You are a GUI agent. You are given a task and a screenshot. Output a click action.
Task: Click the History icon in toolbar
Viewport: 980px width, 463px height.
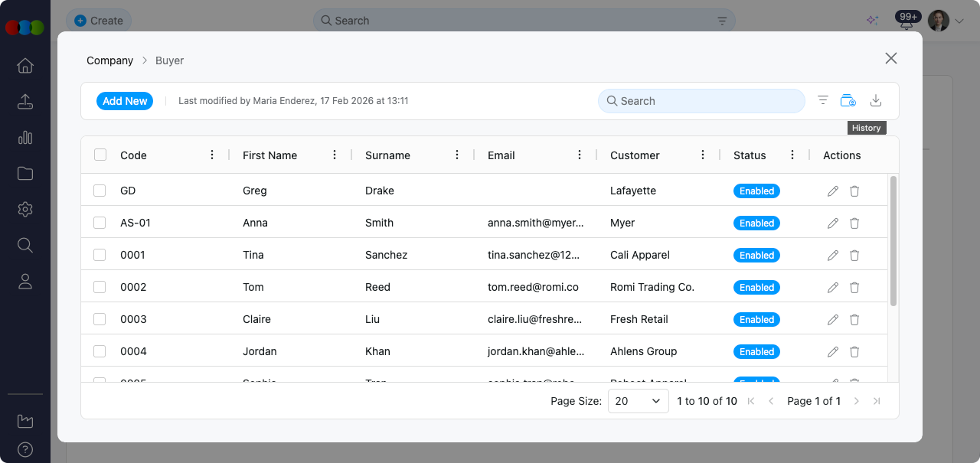848,101
